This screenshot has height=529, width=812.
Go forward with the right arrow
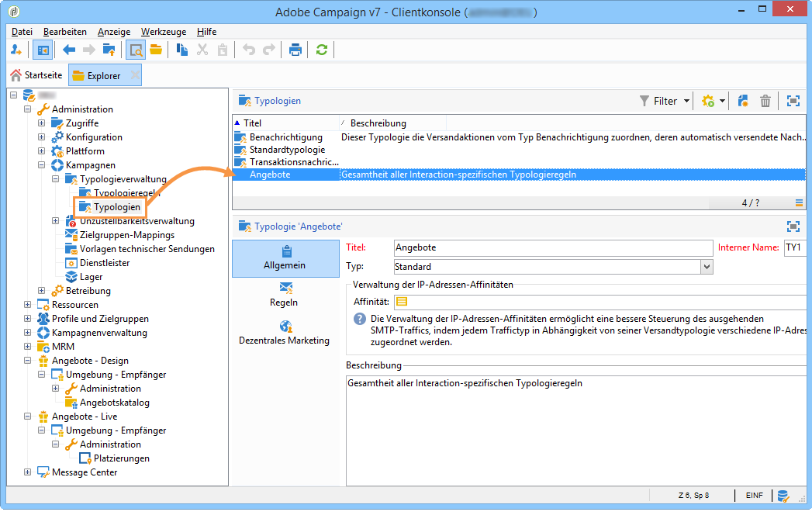pyautogui.click(x=89, y=50)
